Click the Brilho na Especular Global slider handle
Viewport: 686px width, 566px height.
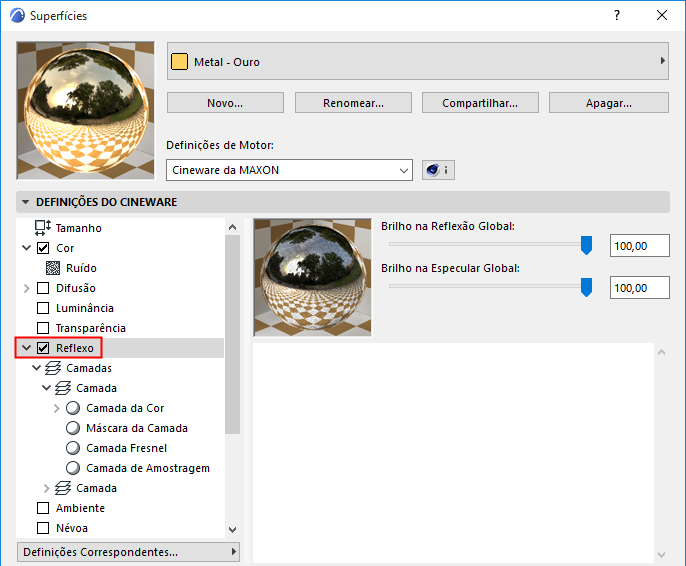[586, 287]
